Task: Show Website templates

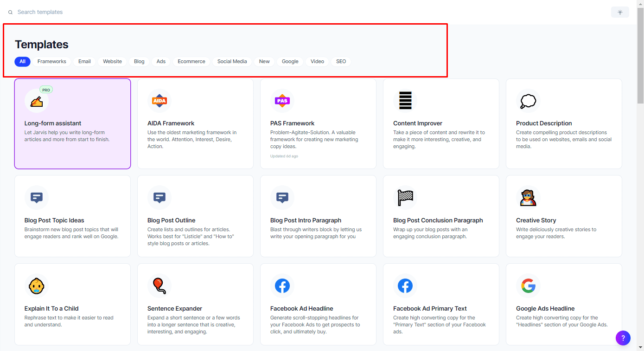Action: [x=112, y=61]
